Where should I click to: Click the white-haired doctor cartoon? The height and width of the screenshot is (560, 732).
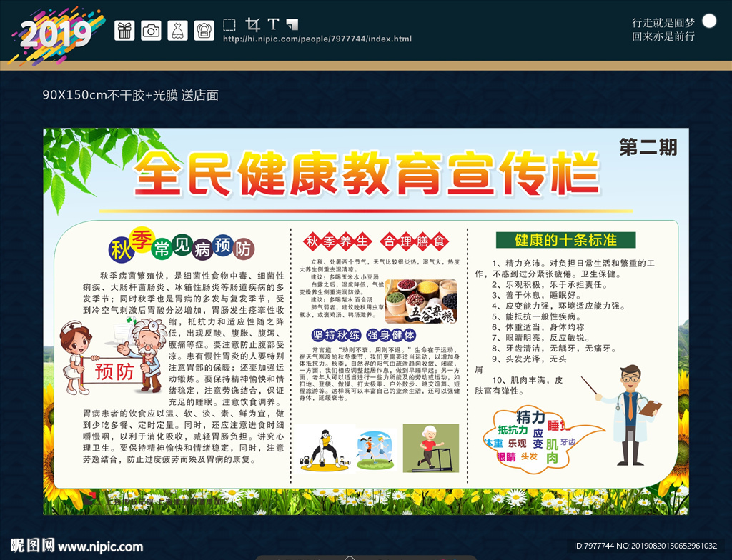click(147, 355)
